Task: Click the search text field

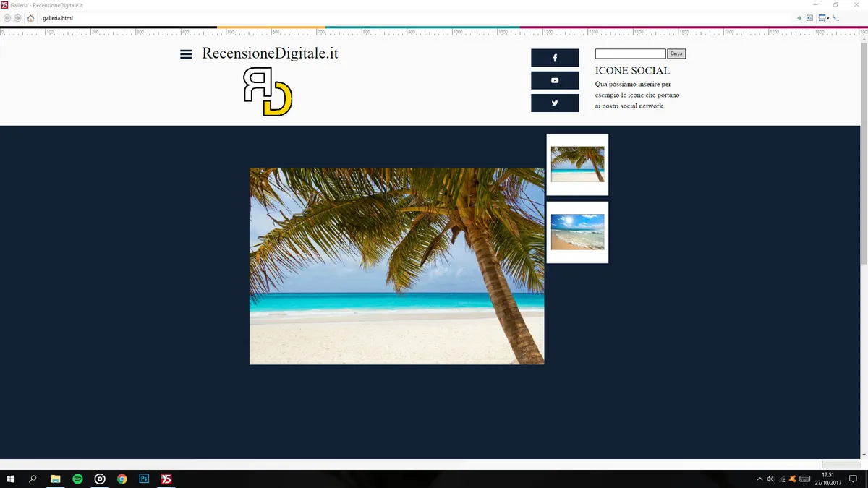Action: [x=630, y=53]
